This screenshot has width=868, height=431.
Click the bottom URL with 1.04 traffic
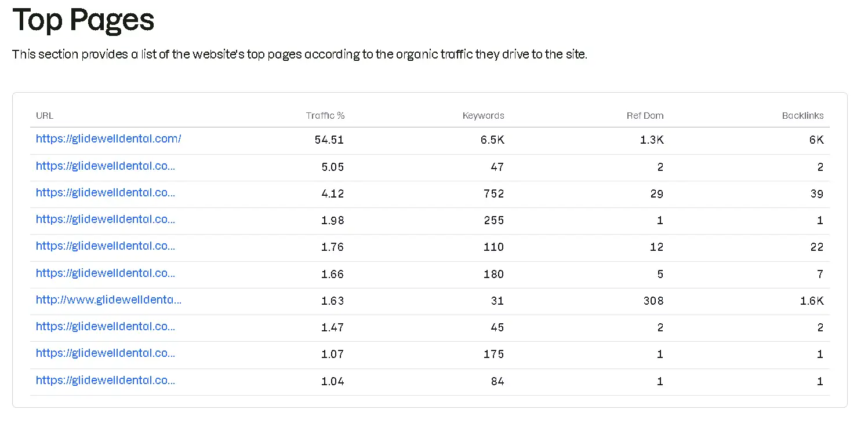pos(105,380)
